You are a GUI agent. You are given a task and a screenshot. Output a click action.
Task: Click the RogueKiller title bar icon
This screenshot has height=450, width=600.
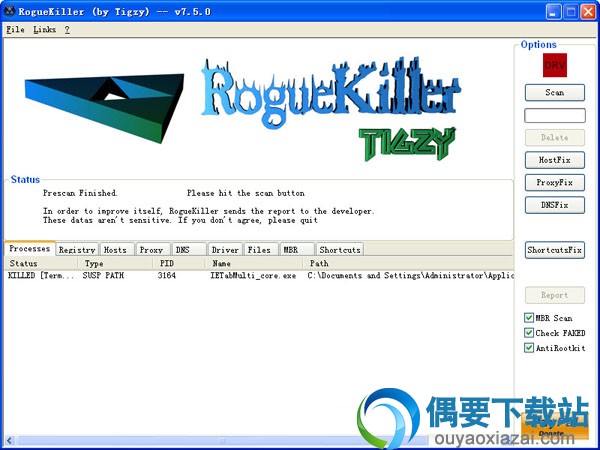pos(9,11)
